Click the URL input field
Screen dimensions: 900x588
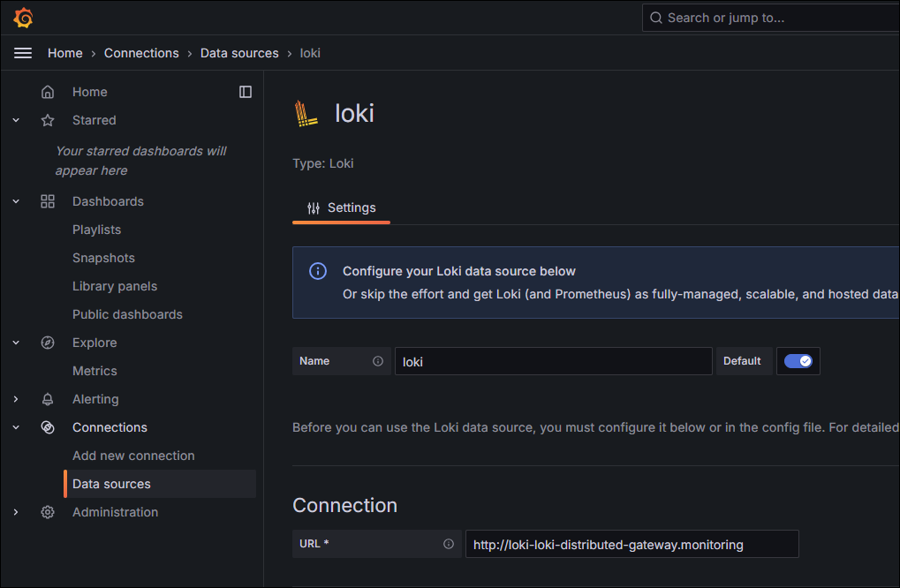632,544
